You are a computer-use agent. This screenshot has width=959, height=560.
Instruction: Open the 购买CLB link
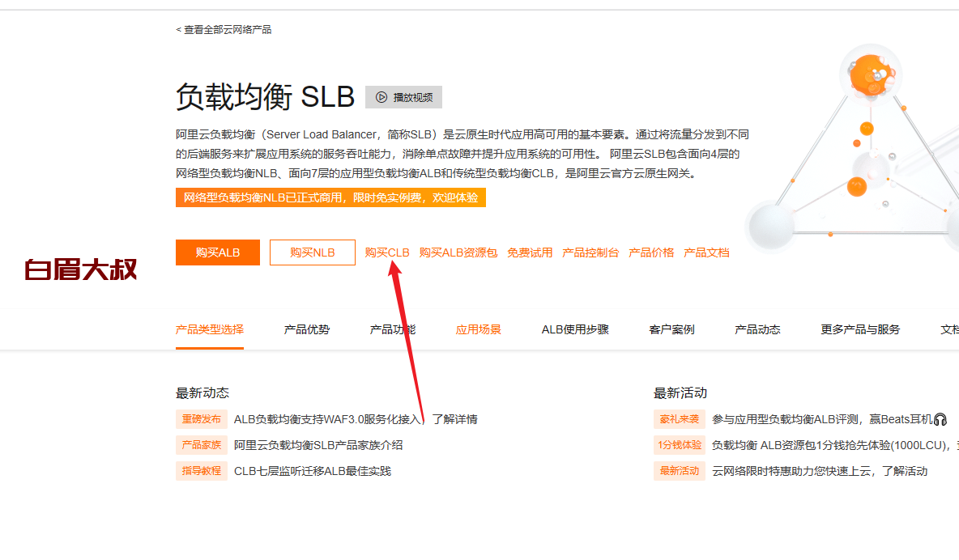pos(387,252)
